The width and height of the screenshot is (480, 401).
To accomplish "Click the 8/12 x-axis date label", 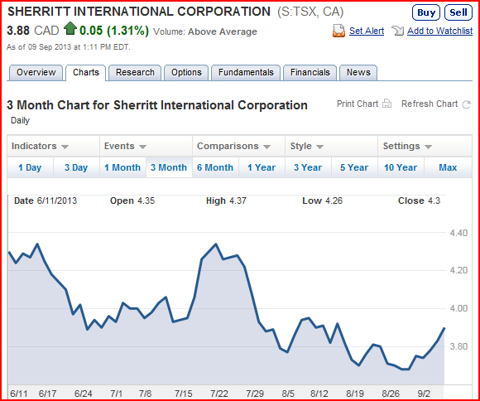I will (319, 394).
